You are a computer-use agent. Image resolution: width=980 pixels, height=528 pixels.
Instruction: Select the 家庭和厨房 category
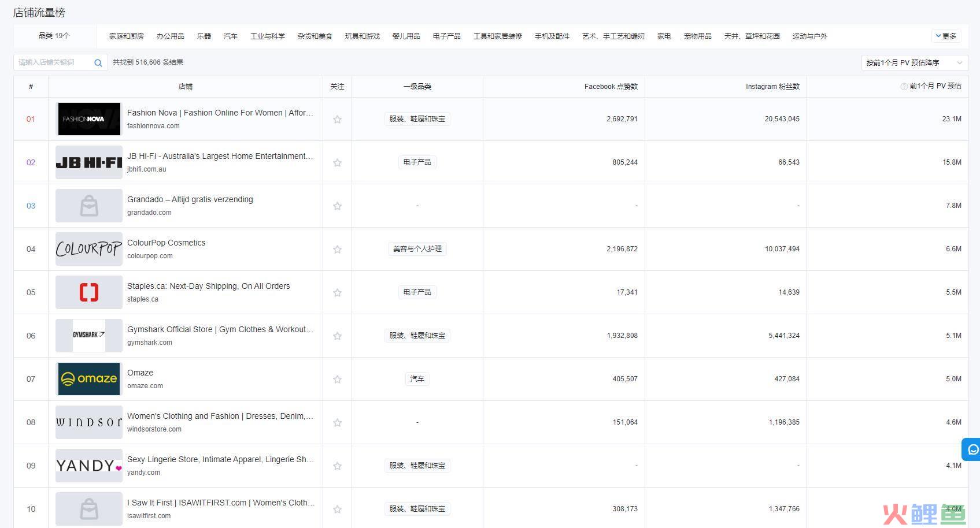(x=127, y=36)
